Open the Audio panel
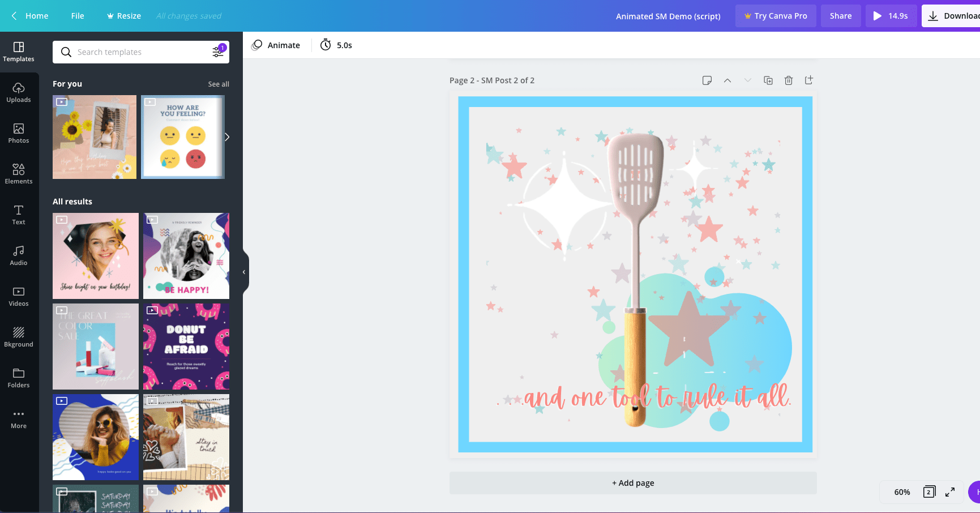980x513 pixels. tap(19, 254)
